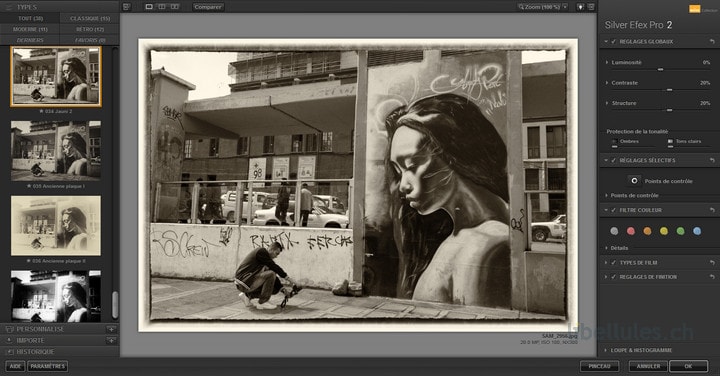Confirm with the OK button

[x=688, y=366]
